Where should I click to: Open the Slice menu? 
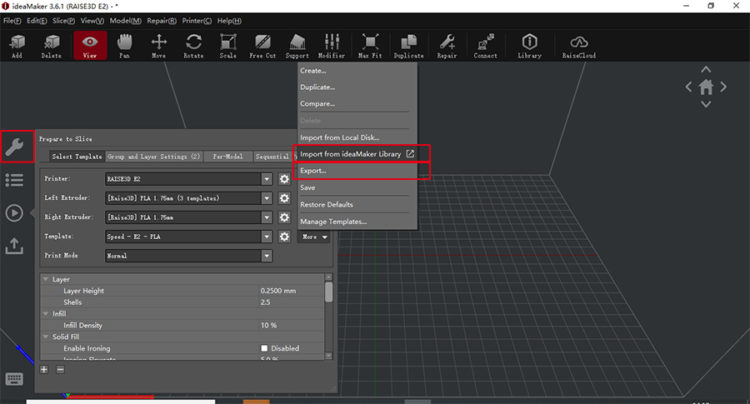[x=64, y=21]
